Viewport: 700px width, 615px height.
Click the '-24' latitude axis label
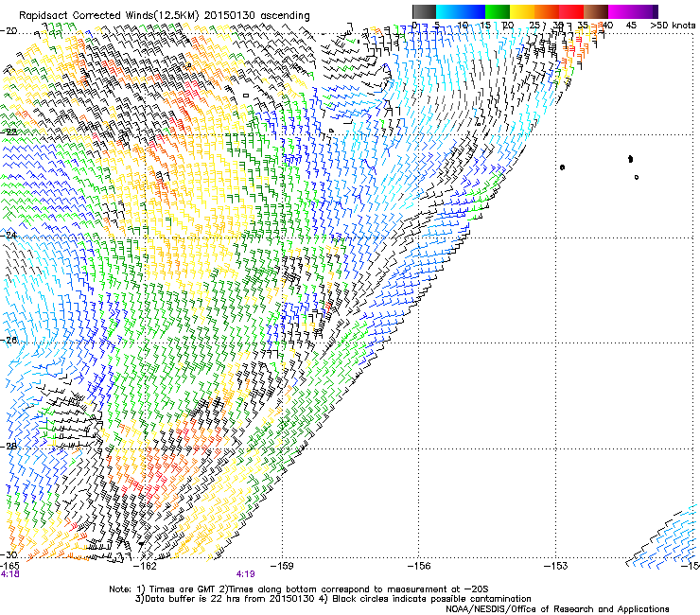(9, 235)
